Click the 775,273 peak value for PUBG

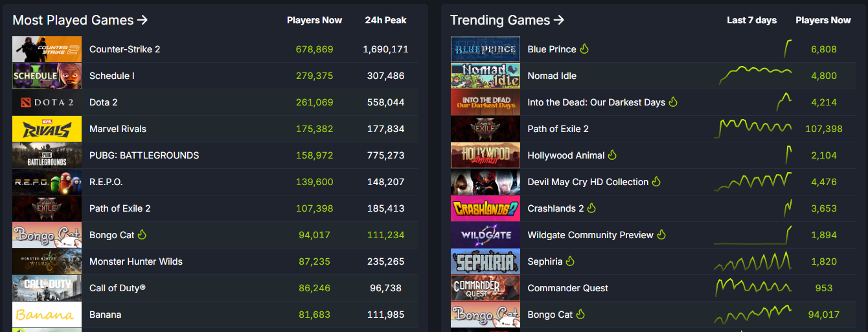tap(385, 155)
